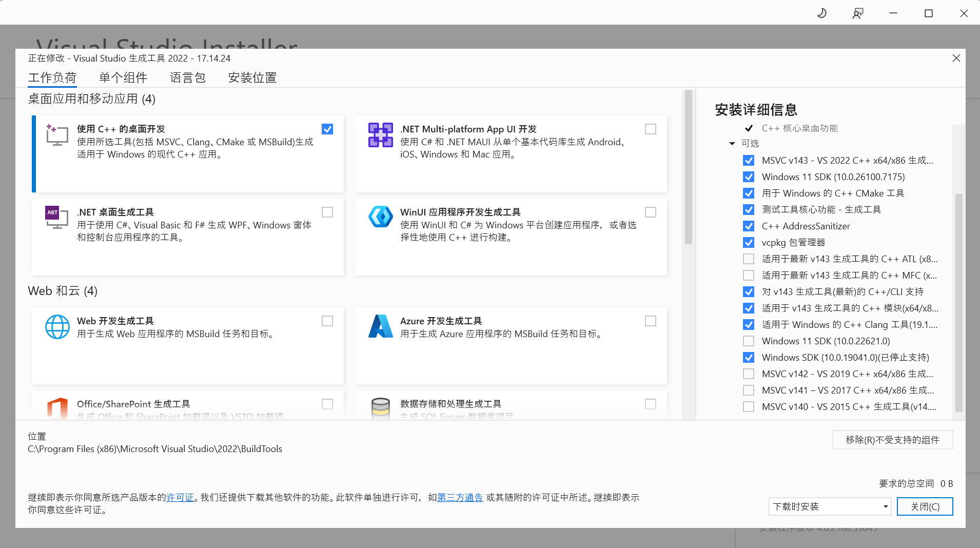Uncheck C++/CLI support for v143 tools
Image resolution: width=980 pixels, height=548 pixels.
pyautogui.click(x=749, y=292)
